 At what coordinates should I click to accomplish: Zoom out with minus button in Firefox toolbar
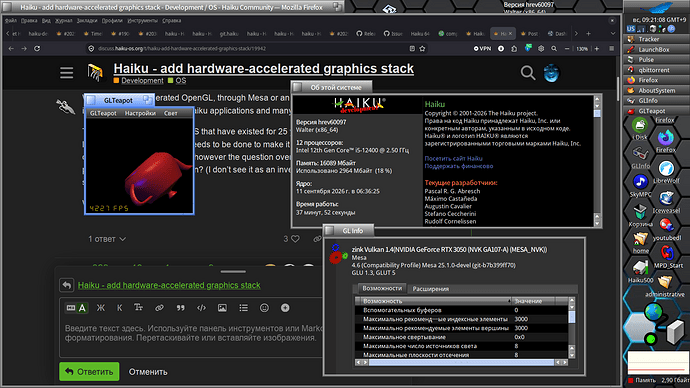[x=567, y=48]
